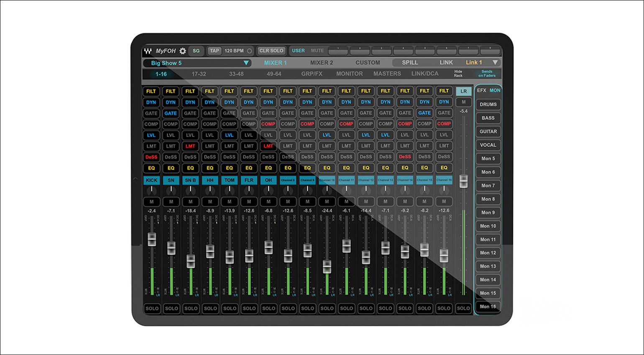This screenshot has width=644, height=355.
Task: Expand the Link 1 dropdown arrow
Action: (x=495, y=63)
